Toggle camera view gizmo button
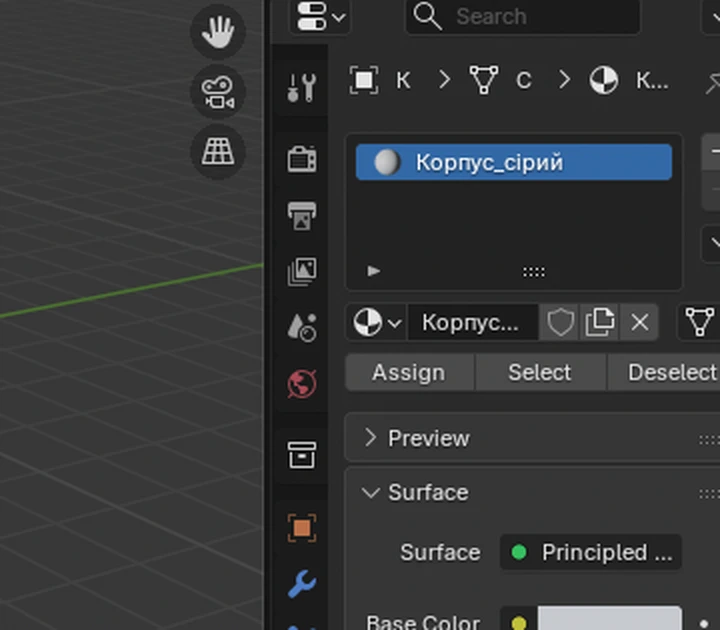Viewport: 720px width, 630px height. [218, 92]
